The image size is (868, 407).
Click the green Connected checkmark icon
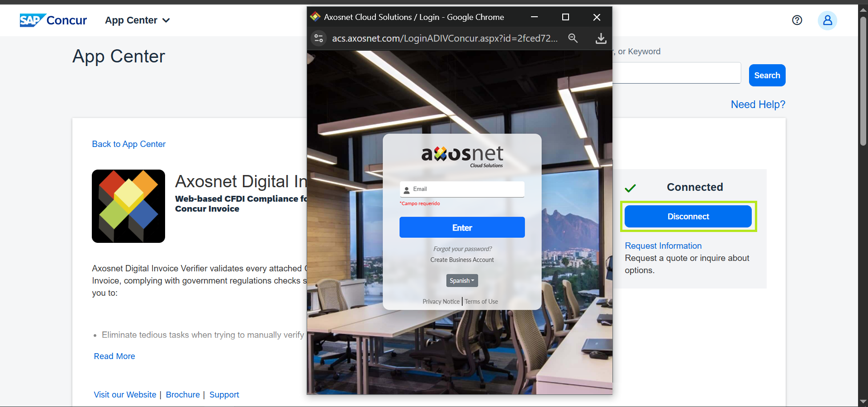point(630,188)
